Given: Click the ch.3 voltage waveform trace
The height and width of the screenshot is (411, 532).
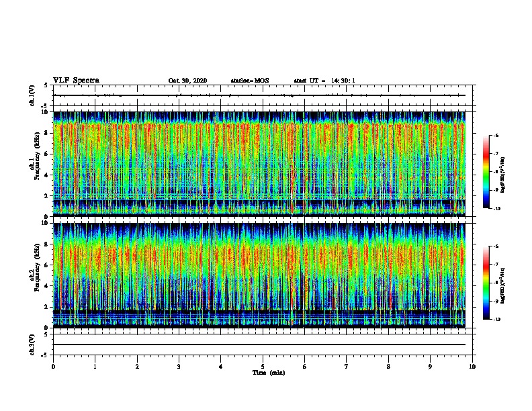Looking at the screenshot, I should point(259,345).
